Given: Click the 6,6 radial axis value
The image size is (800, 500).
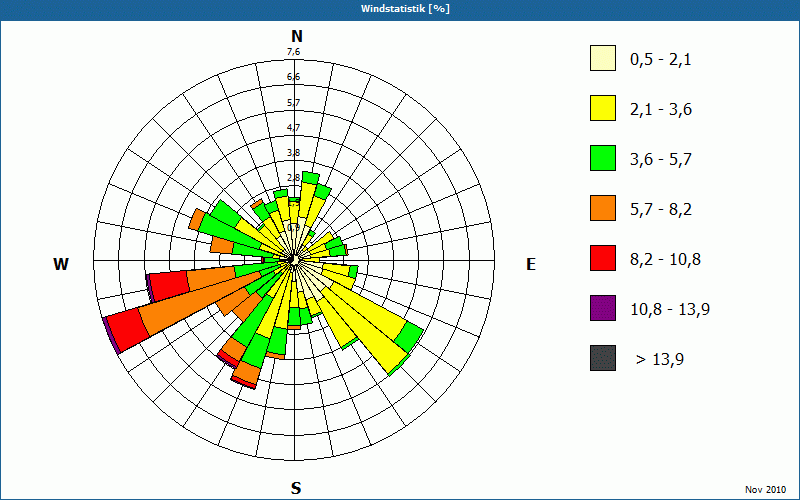Looking at the screenshot, I should click(x=293, y=77).
